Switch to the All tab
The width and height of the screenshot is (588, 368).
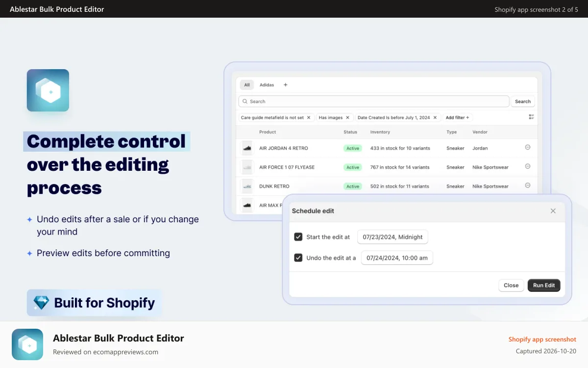pyautogui.click(x=247, y=85)
